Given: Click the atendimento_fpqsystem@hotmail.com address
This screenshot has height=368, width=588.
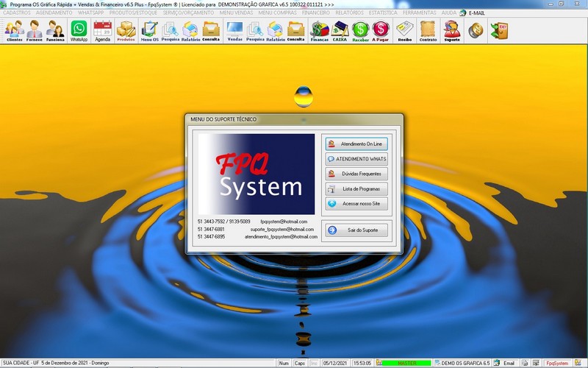Looking at the screenshot, I should 281,236.
